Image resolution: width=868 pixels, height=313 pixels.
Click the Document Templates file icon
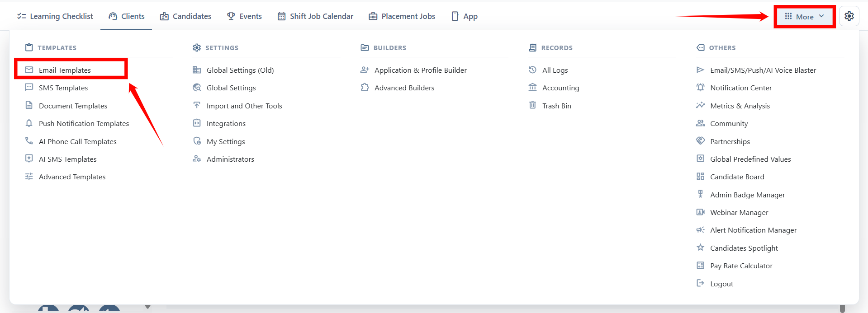(x=29, y=105)
